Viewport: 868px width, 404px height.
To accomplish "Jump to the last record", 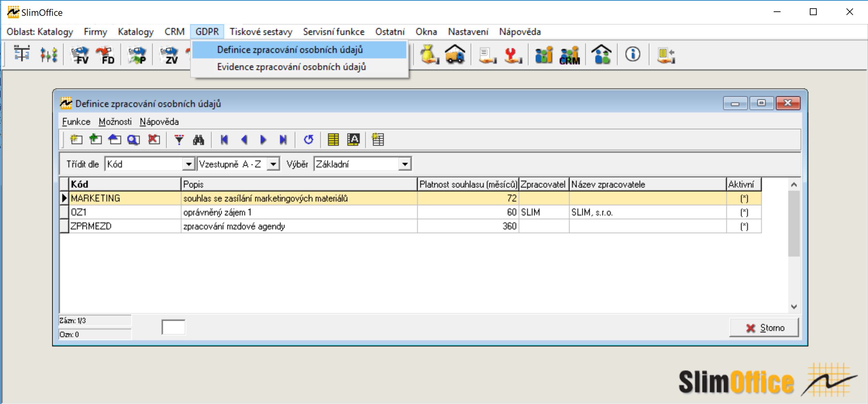I will [x=283, y=139].
